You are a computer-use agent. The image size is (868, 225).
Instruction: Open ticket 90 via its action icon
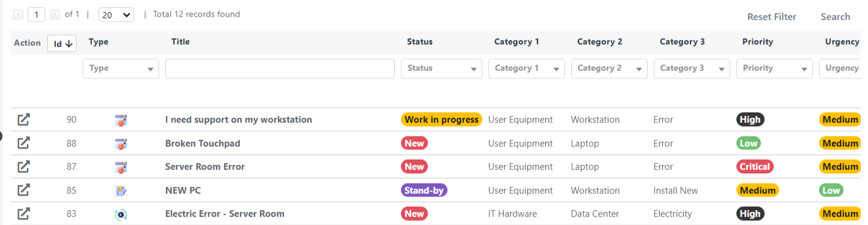click(23, 120)
